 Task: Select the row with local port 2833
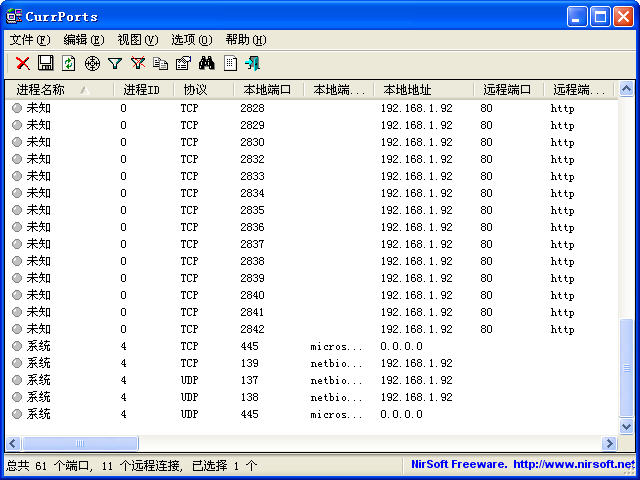311,176
